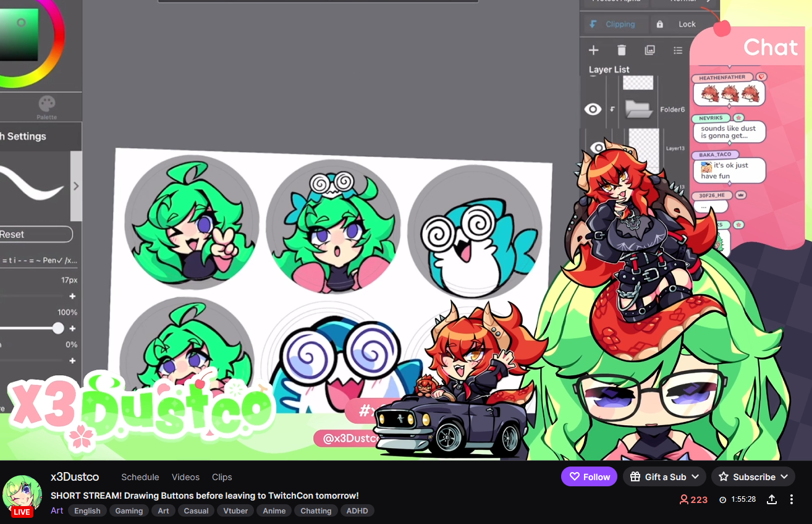Toggle visibility of Folder6 layer
Image resolution: width=812 pixels, height=524 pixels.
(593, 109)
